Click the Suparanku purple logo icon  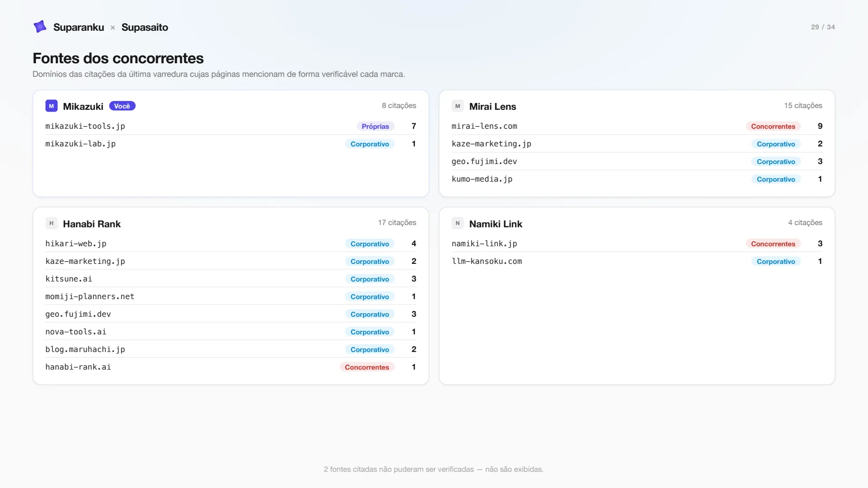40,27
